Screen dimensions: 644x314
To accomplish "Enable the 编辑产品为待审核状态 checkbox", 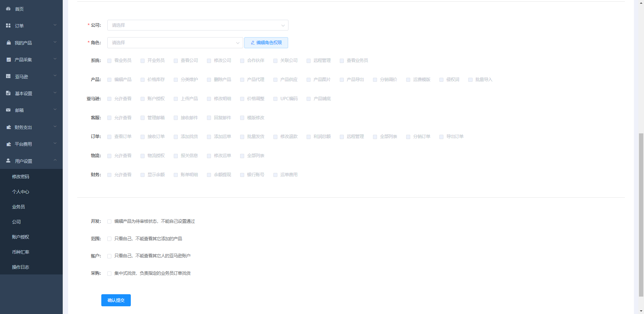I will [109, 222].
